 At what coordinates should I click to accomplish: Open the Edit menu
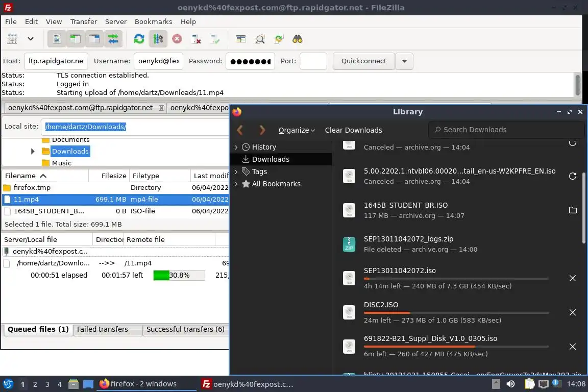tap(31, 21)
